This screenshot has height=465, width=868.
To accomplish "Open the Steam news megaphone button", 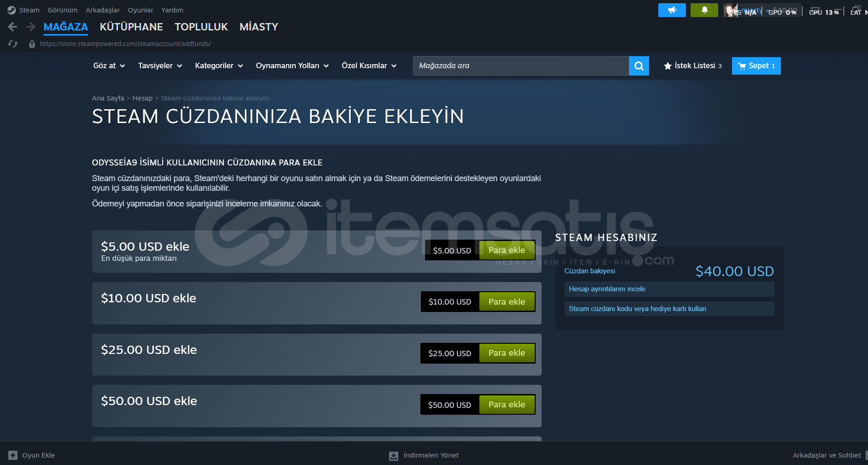I will tap(672, 10).
